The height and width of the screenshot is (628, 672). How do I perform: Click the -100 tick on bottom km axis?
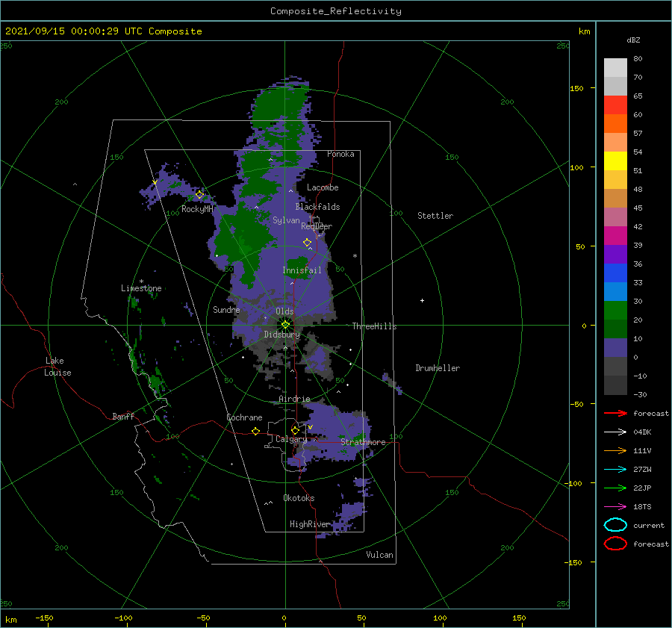pos(123,618)
